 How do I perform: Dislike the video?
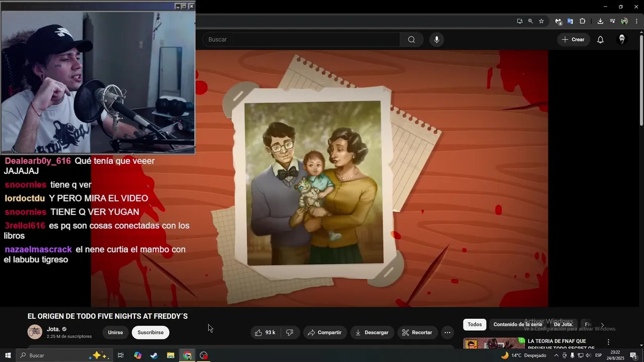(290, 332)
